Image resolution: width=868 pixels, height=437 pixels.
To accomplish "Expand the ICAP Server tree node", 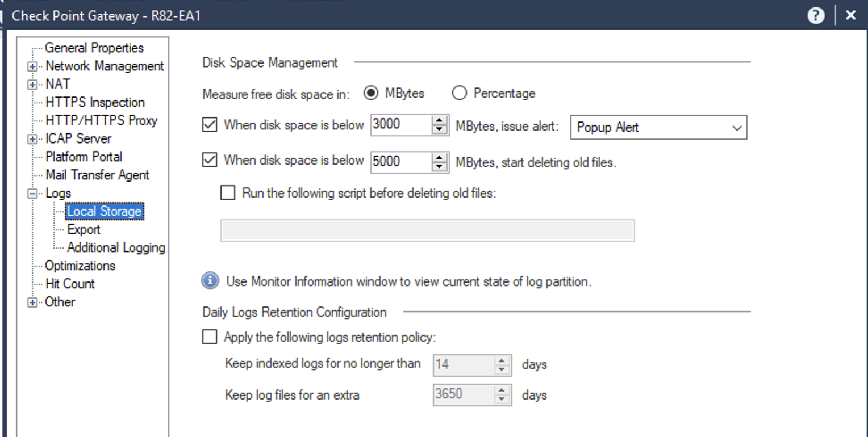I will pos(33,139).
